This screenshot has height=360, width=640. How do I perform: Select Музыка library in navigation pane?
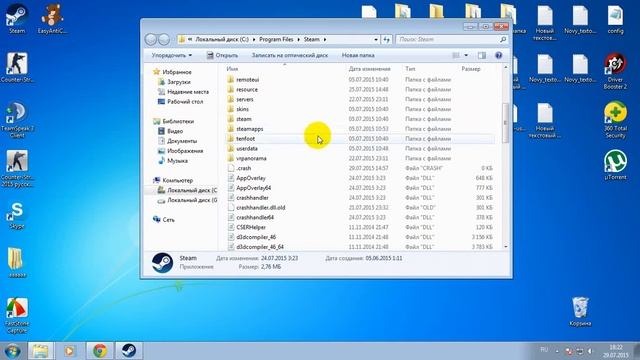pyautogui.click(x=173, y=161)
